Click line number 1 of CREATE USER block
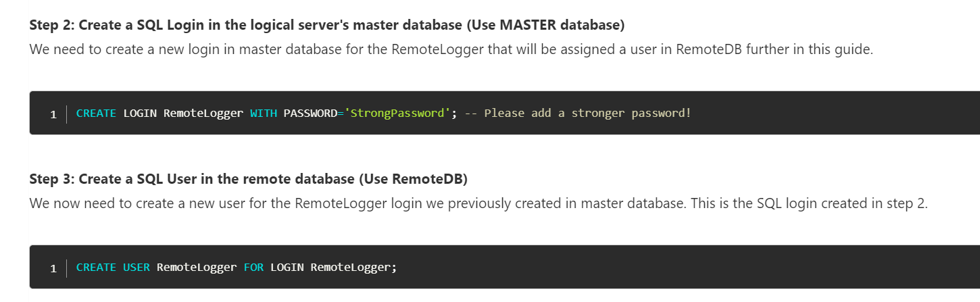The width and height of the screenshot is (980, 302). (53, 268)
